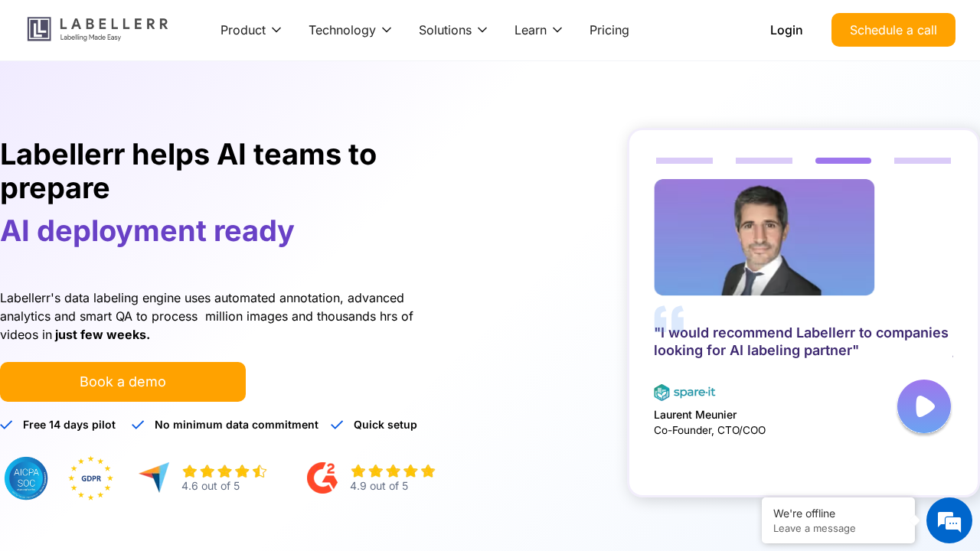
Task: Click the G2 rating logo
Action: 322,478
